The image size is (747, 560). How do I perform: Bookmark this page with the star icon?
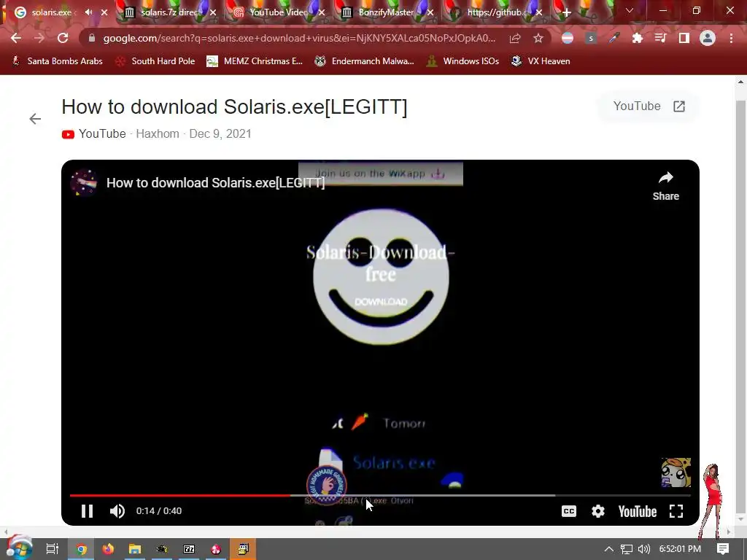pos(538,38)
